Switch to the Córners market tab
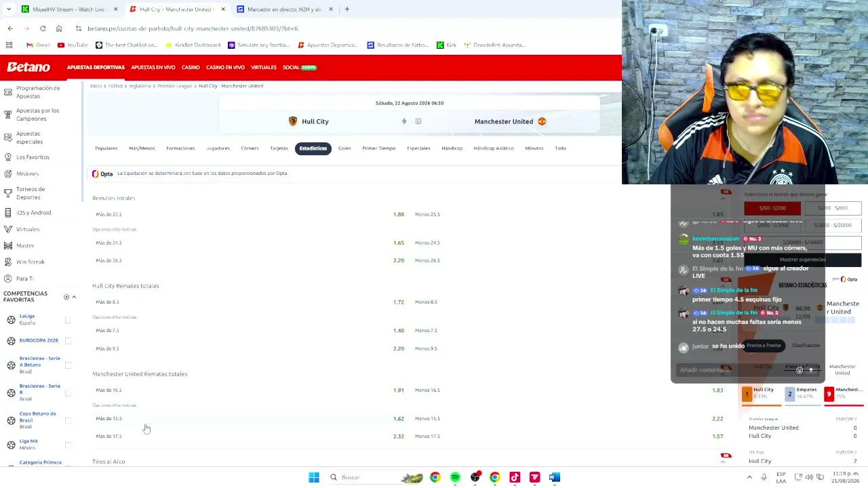This screenshot has height=488, width=868. (x=250, y=148)
